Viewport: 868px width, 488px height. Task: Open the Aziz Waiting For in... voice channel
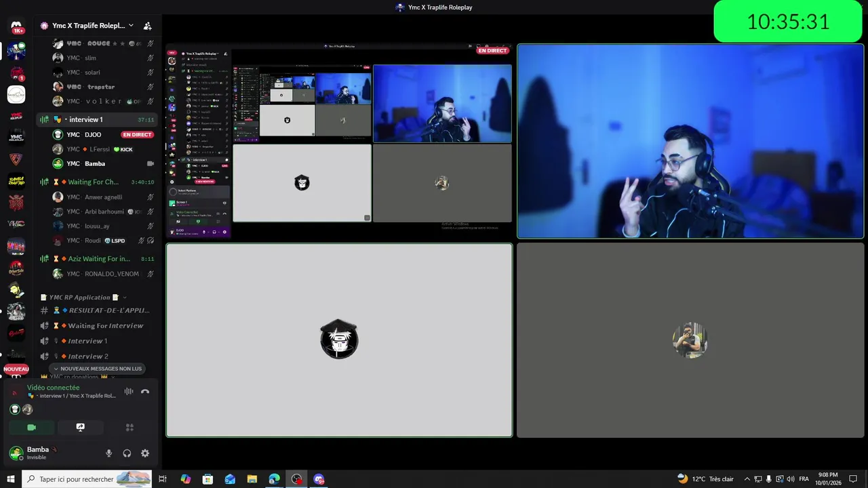[x=97, y=259]
